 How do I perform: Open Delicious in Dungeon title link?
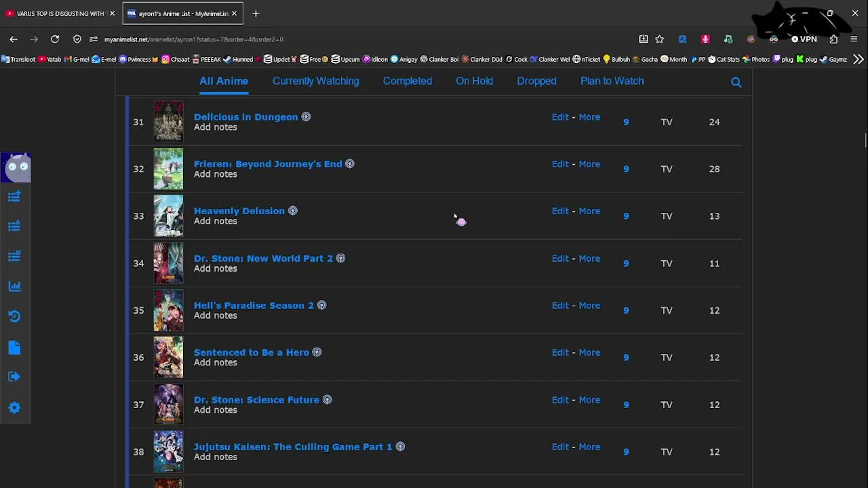pos(246,117)
